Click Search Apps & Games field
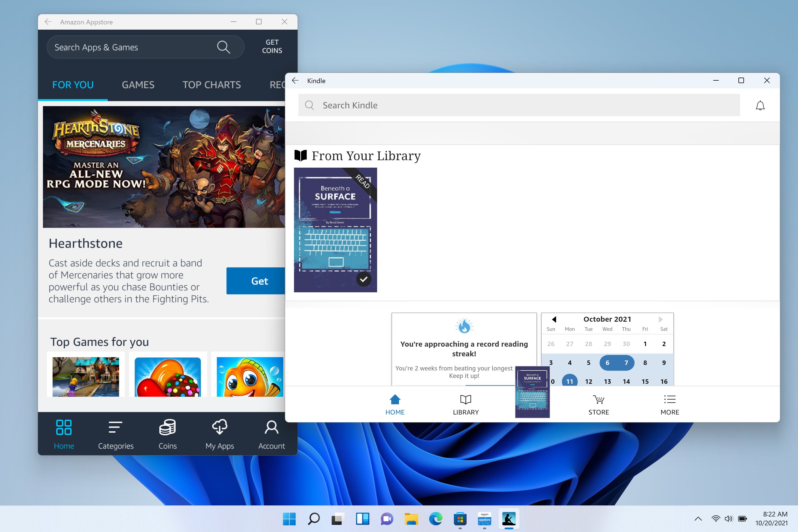Screen dimensions: 798x532 pyautogui.click(x=145, y=47)
